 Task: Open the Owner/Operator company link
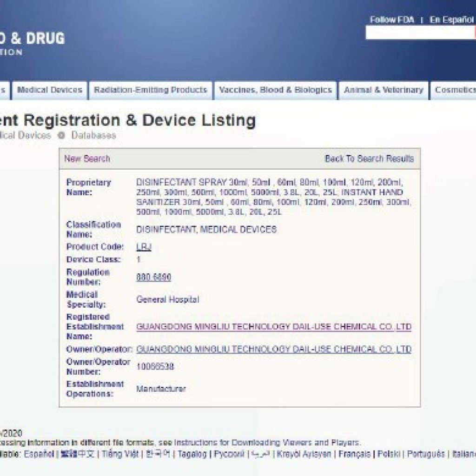pyautogui.click(x=274, y=349)
